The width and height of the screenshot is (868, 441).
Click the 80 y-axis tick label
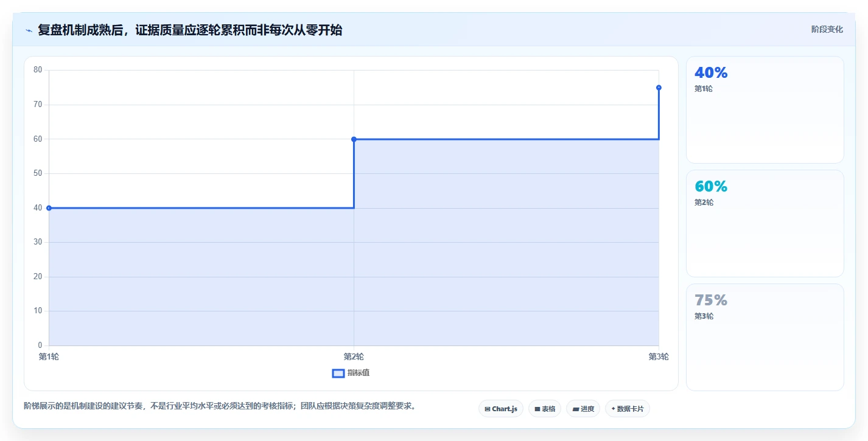point(38,70)
